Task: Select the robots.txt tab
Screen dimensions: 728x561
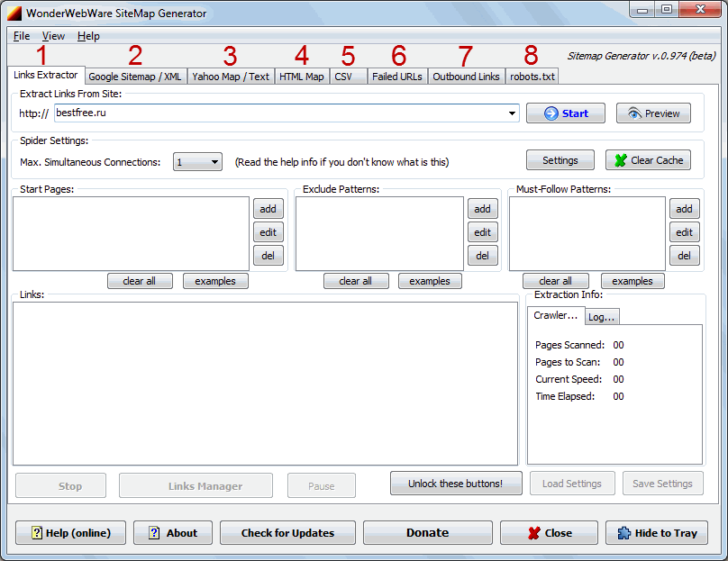Action: [532, 77]
